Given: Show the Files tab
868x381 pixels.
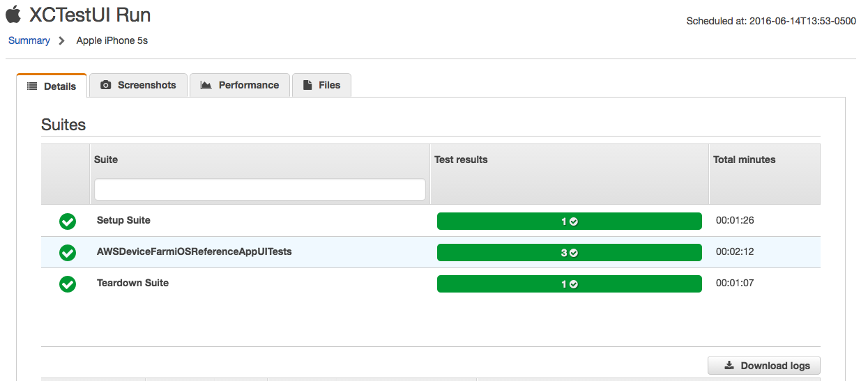Looking at the screenshot, I should pyautogui.click(x=321, y=85).
